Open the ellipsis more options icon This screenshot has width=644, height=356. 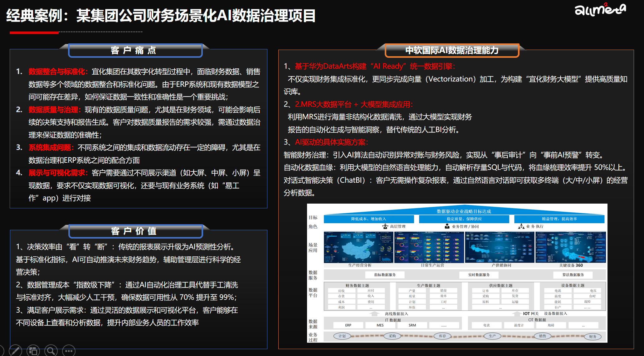pos(68,350)
